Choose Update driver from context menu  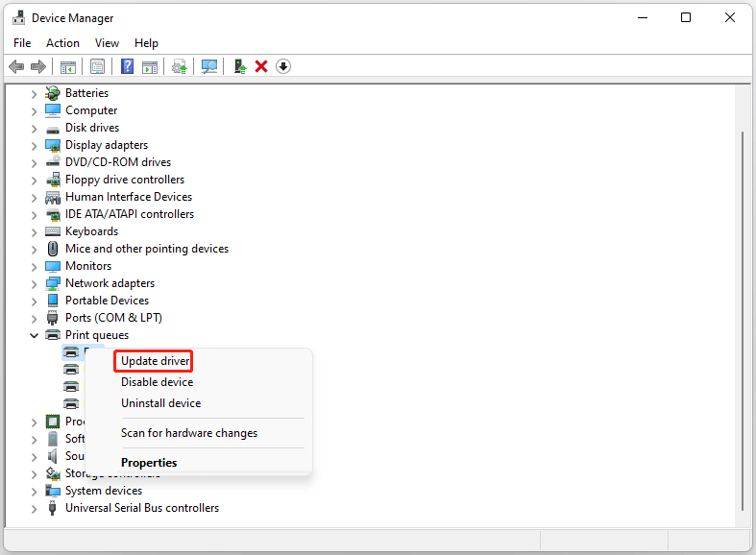pos(156,361)
